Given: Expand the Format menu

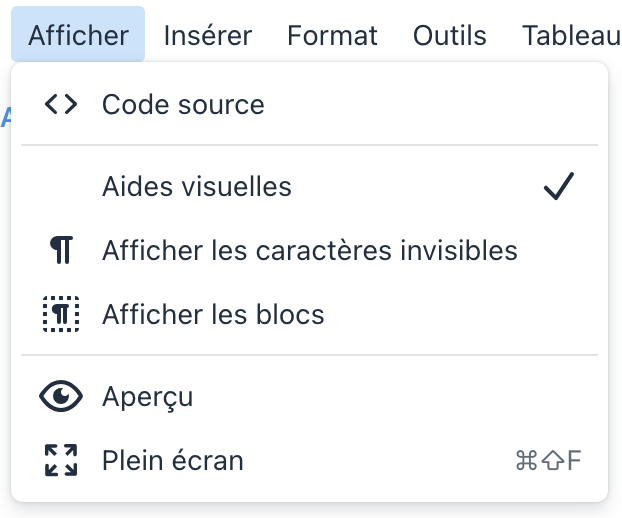Looking at the screenshot, I should point(332,36).
